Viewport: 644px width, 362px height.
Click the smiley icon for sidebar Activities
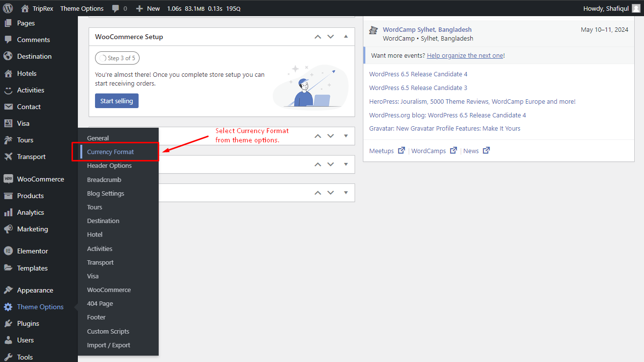pos(8,90)
